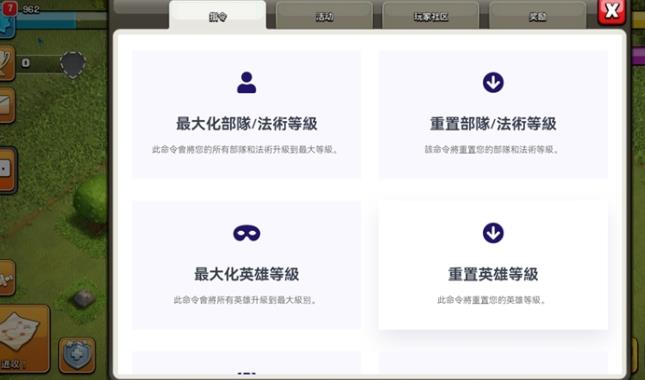This screenshot has height=380, width=645.
Task: Select the 重置英雄等級 command card
Action: 493,265
